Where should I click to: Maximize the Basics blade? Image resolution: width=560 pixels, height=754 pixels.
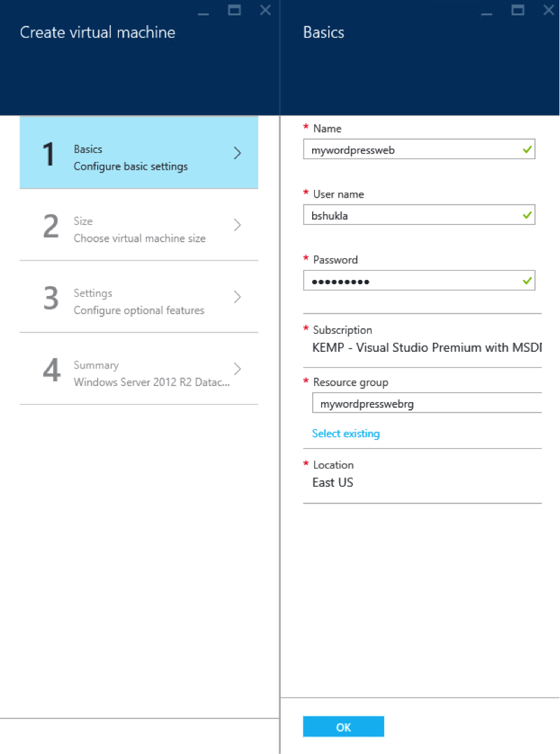point(518,10)
